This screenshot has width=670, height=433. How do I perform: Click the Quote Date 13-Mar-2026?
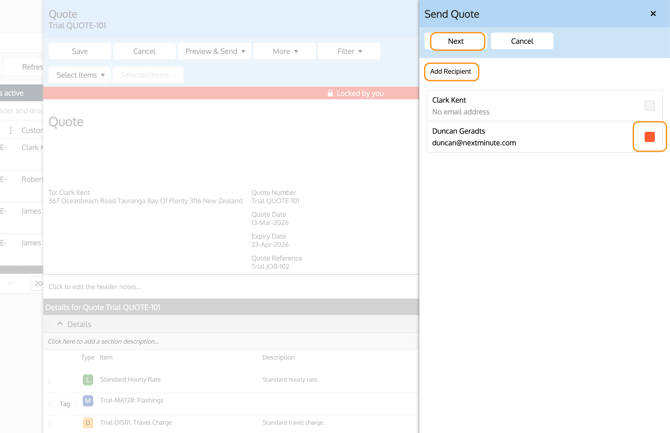(x=270, y=223)
